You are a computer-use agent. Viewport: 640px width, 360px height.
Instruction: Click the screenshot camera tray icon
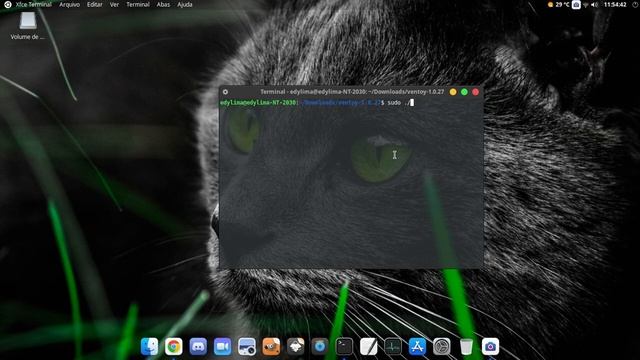(x=576, y=4)
